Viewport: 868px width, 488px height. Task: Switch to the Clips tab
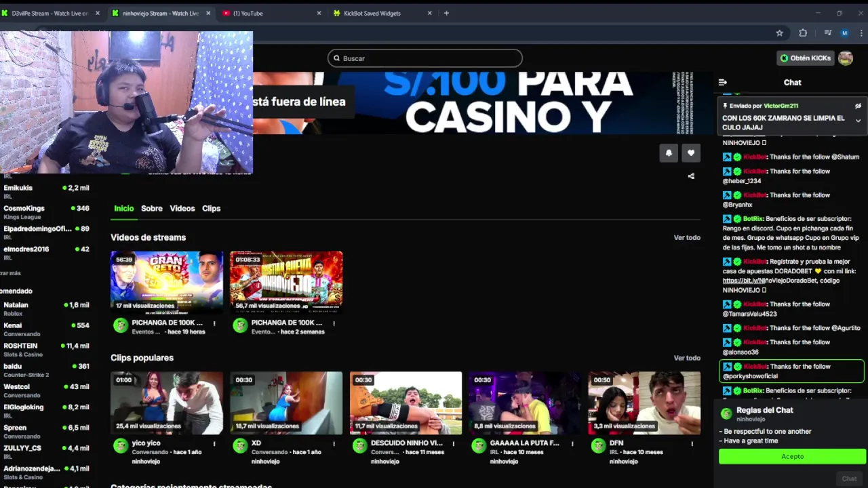point(211,208)
